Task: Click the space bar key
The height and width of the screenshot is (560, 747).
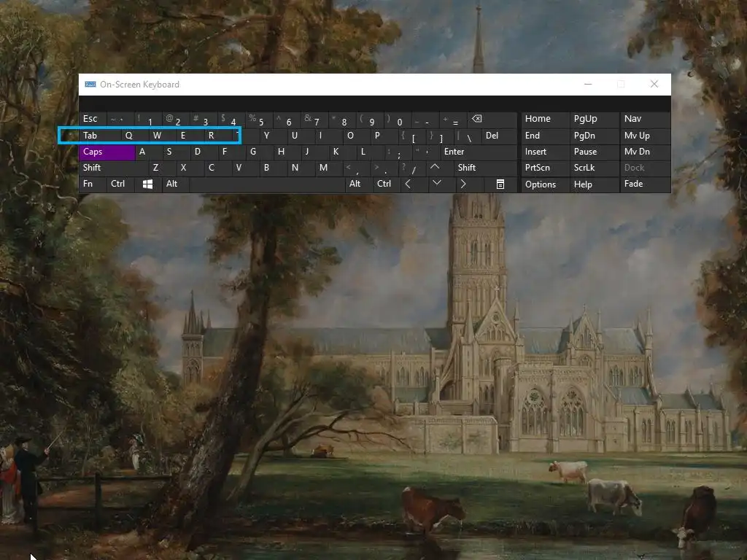Action: coord(267,184)
